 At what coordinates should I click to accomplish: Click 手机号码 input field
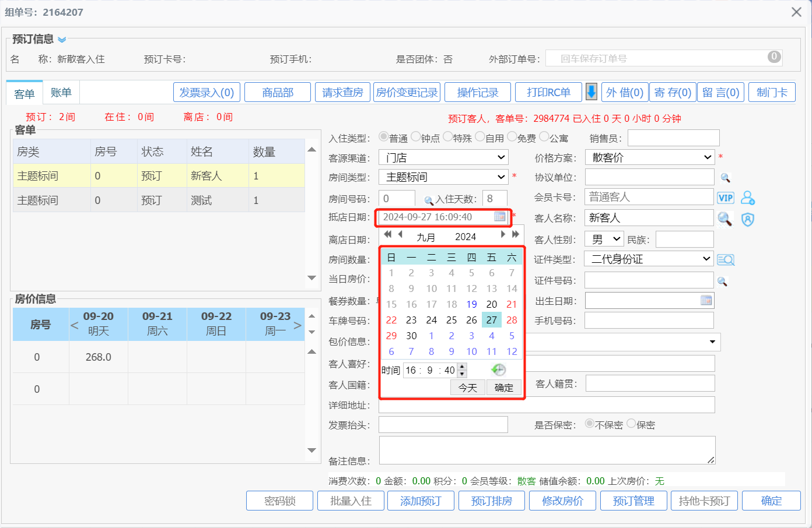[649, 321]
